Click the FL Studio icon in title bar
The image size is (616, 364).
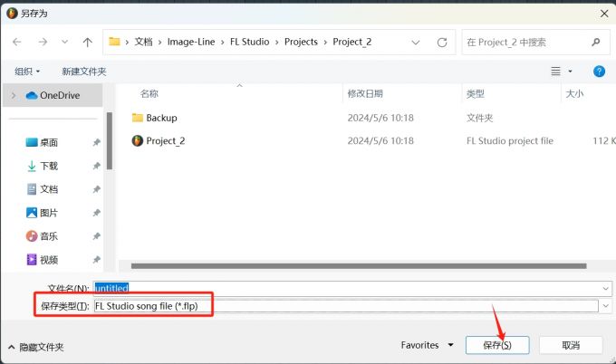tap(12, 14)
